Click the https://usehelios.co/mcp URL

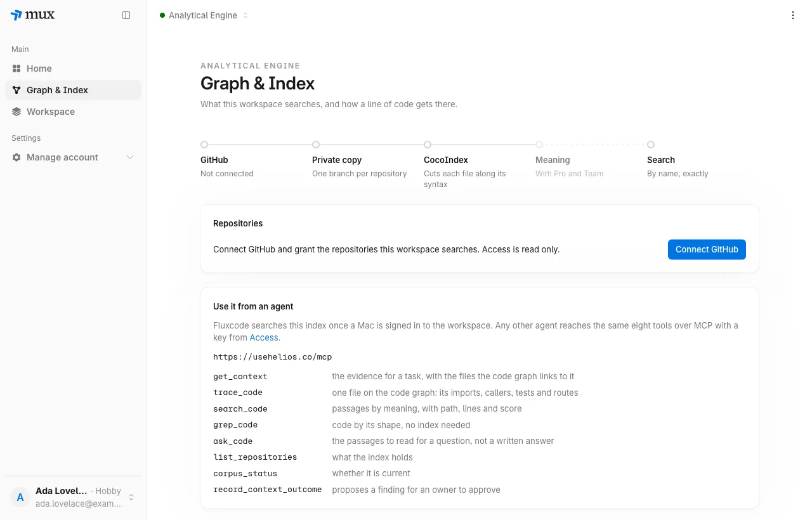point(273,356)
